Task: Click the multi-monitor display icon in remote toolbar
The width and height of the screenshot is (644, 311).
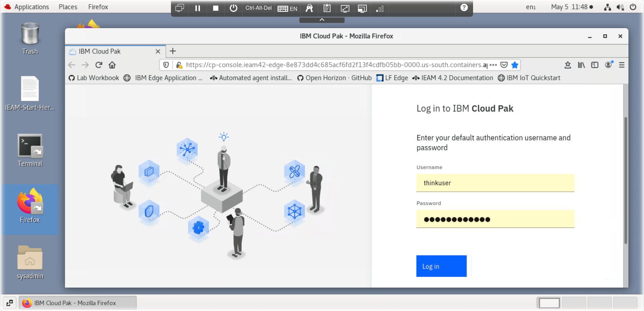Action: (x=179, y=8)
